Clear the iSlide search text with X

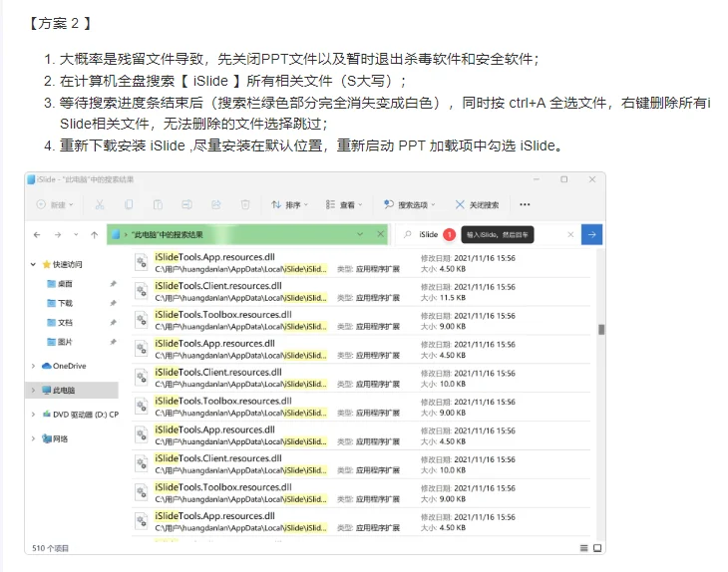coord(570,235)
